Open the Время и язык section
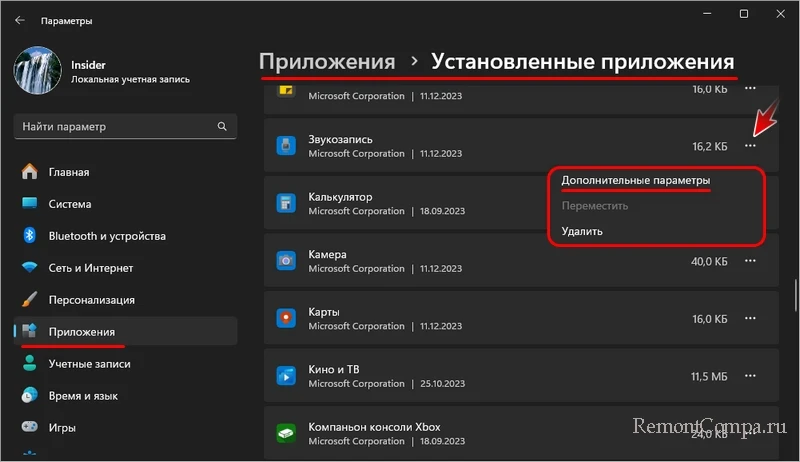 click(x=125, y=396)
